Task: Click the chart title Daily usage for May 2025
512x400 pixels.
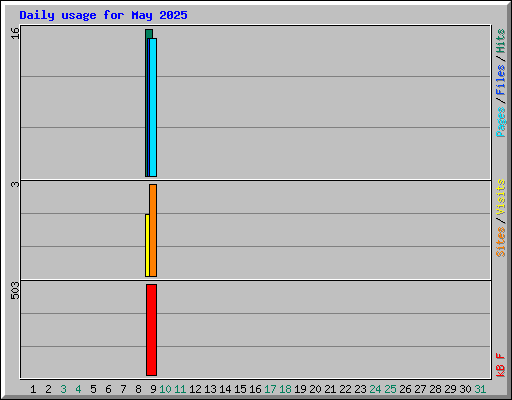Action: pyautogui.click(x=103, y=15)
